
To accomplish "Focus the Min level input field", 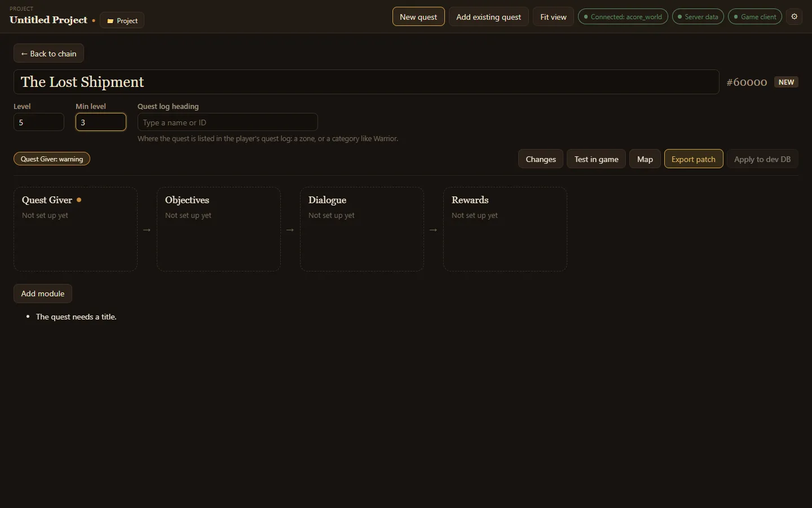I will tap(101, 122).
